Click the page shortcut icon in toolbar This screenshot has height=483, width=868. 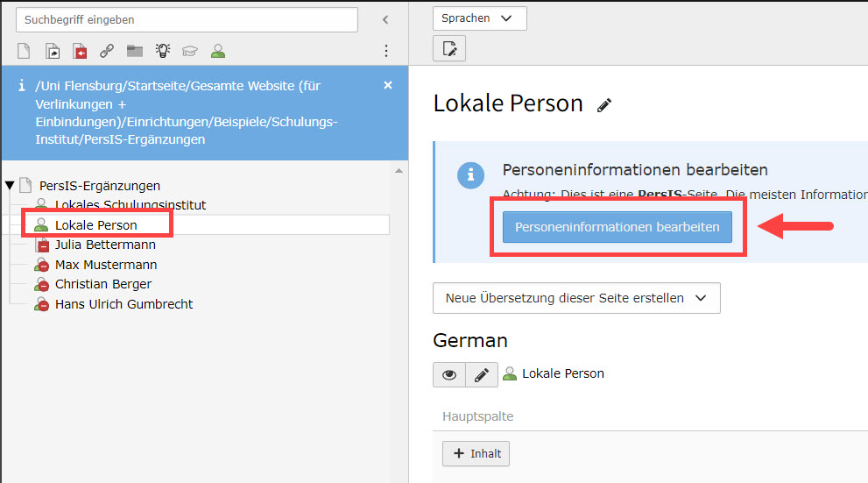point(52,51)
